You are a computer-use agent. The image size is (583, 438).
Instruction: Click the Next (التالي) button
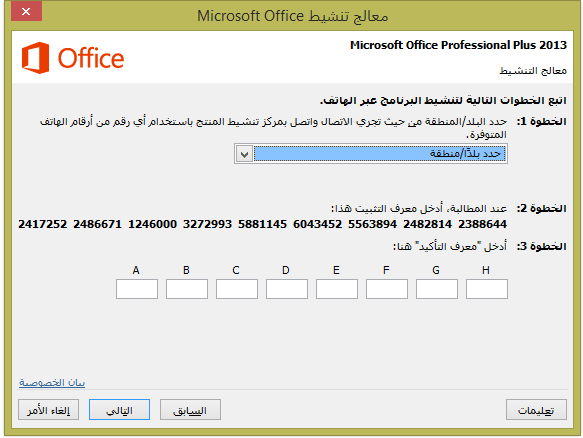pos(119,410)
